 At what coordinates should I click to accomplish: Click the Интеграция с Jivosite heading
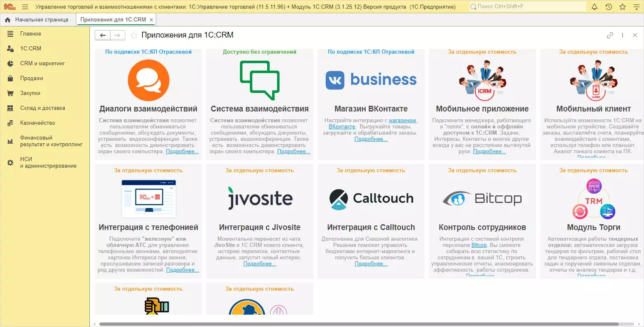(260, 227)
